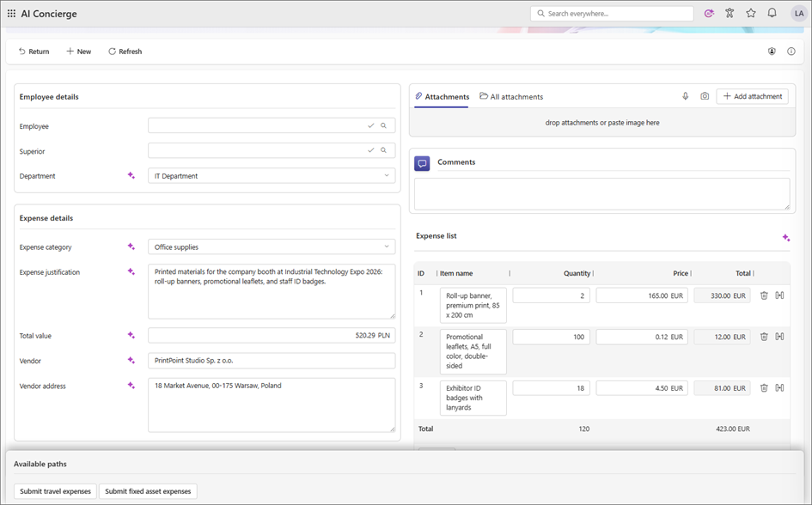
Task: Click the Add attachment button
Action: (x=752, y=96)
